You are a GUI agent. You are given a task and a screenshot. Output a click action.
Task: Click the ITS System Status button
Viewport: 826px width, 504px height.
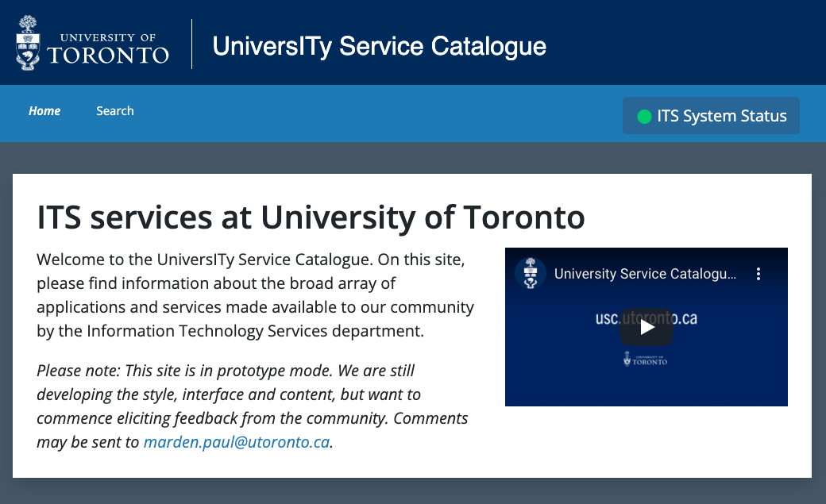[x=711, y=116]
